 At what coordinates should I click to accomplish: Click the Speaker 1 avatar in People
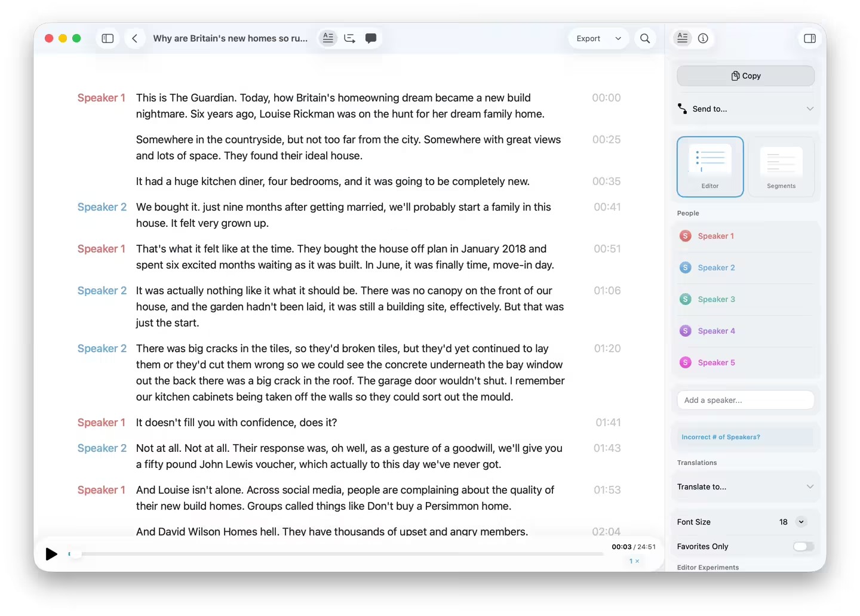point(686,236)
